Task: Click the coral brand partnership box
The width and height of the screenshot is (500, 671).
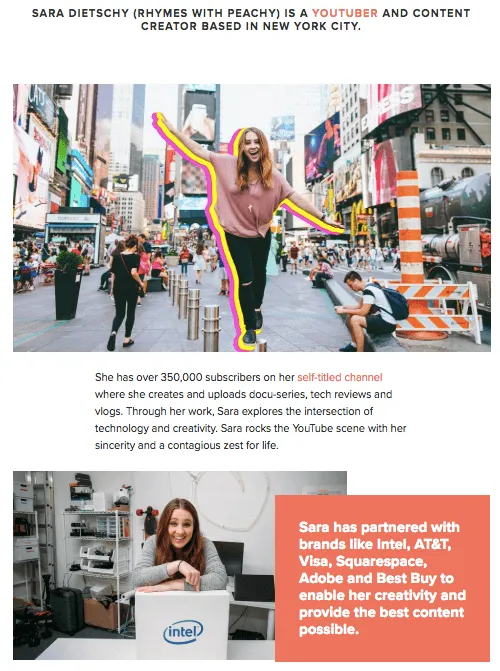Action: (x=382, y=578)
